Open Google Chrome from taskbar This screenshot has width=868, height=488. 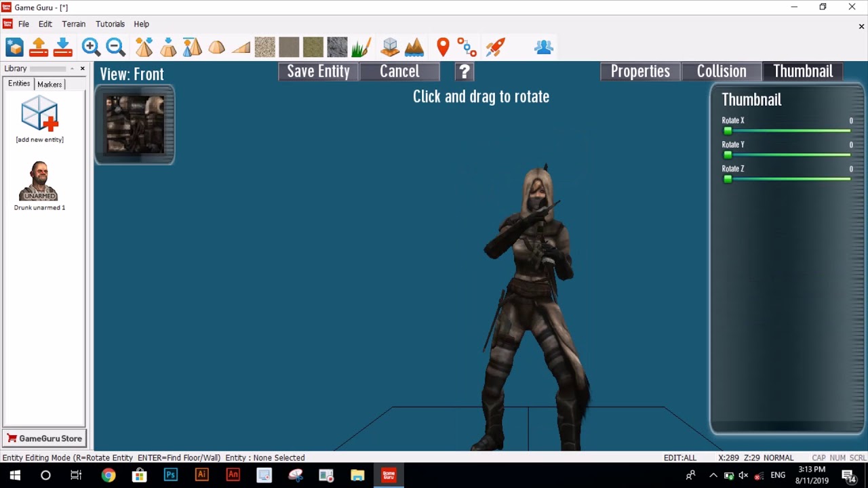[108, 475]
